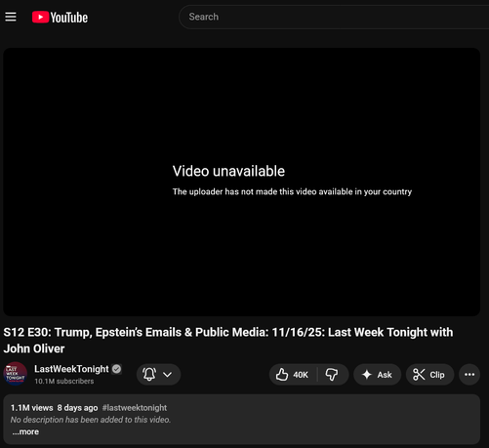Dislike the video with thumbs down
Screen dimensions: 489x448
[x=332, y=375]
